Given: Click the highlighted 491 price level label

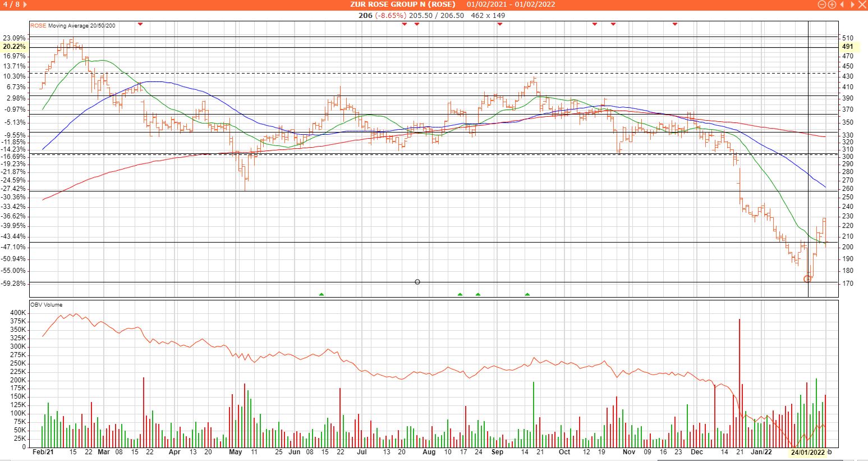Looking at the screenshot, I should [847, 47].
